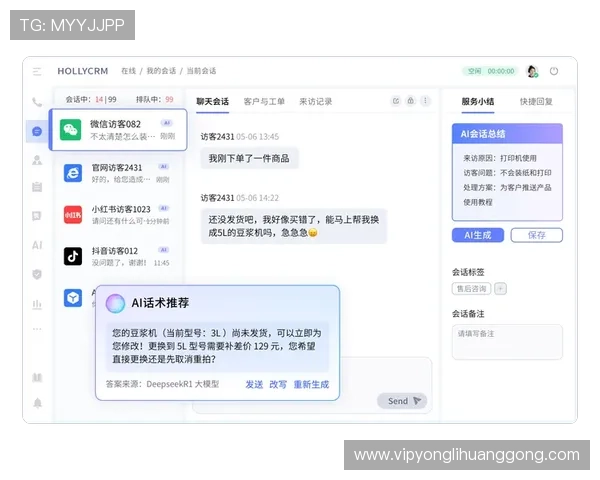Viewport: 600px width, 480px height.
Task: Click the 小红书 icon of 小红书访客1023
Action: coord(73,215)
